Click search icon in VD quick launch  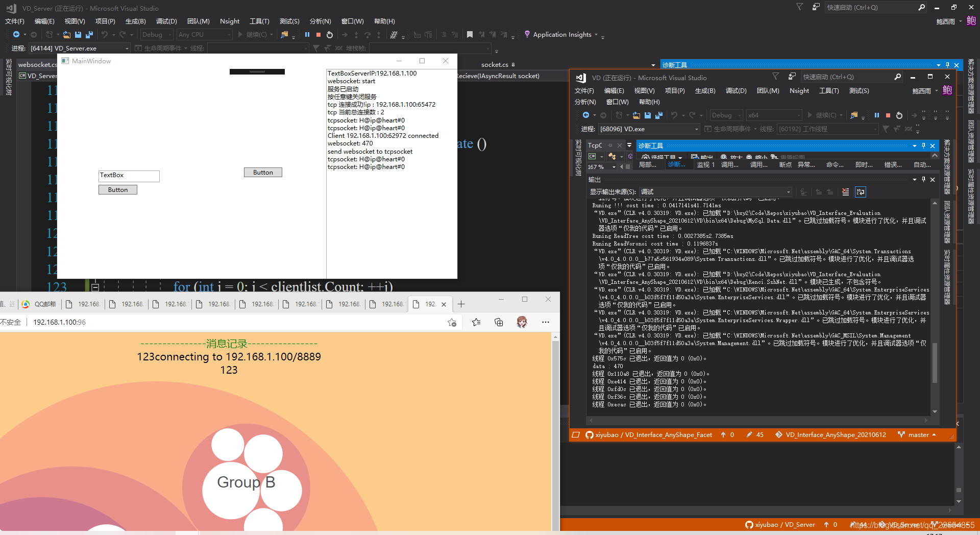897,77
